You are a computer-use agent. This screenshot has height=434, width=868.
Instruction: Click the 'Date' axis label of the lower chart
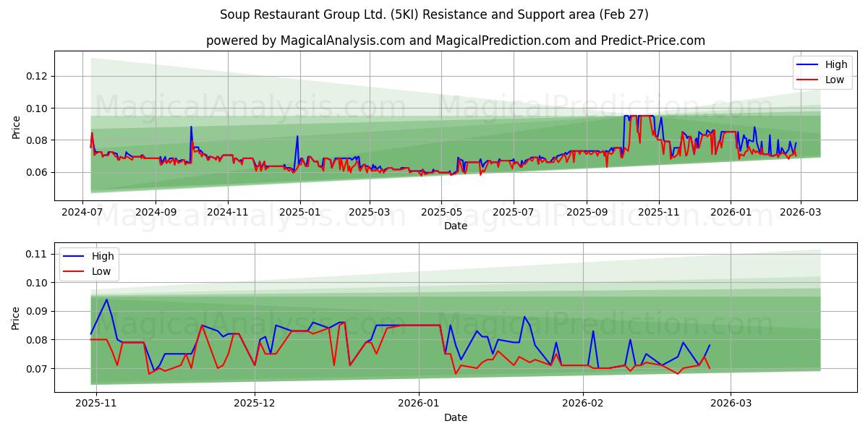[456, 417]
